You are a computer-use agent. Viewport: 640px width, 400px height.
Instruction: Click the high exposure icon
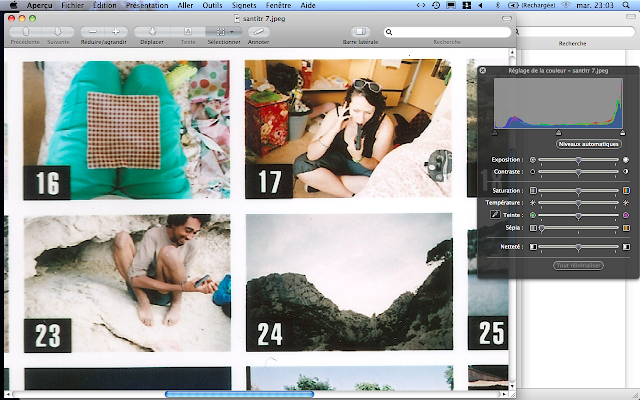pos(626,160)
